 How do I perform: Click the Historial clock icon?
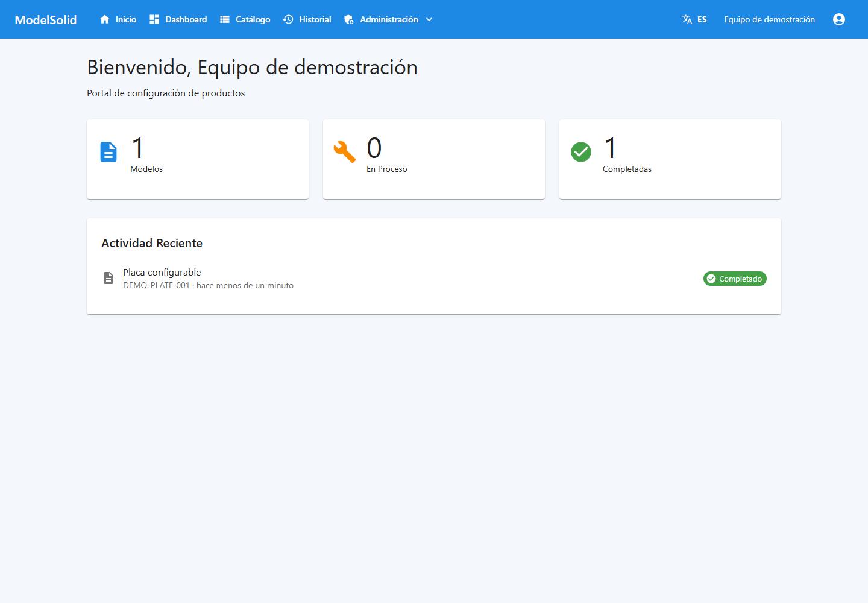288,19
